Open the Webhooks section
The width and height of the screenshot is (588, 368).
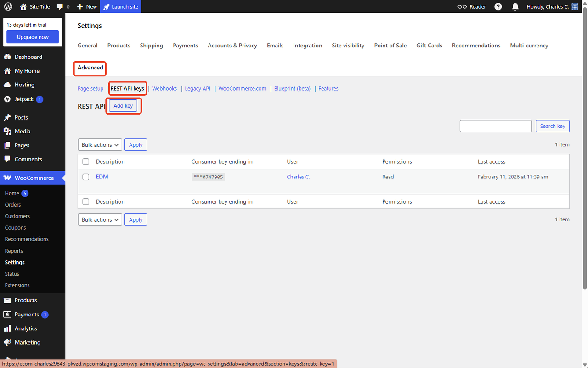[x=164, y=88]
